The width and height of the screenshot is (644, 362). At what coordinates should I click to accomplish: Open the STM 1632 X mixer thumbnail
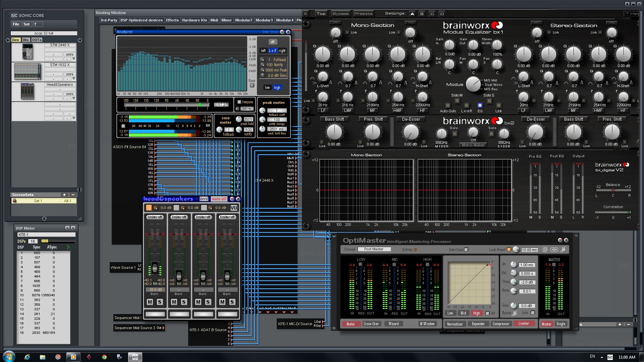28,72
